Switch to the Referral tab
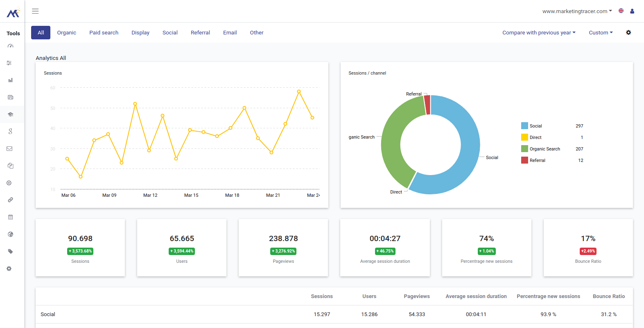Viewport: 644px width, 328px height. click(x=200, y=32)
